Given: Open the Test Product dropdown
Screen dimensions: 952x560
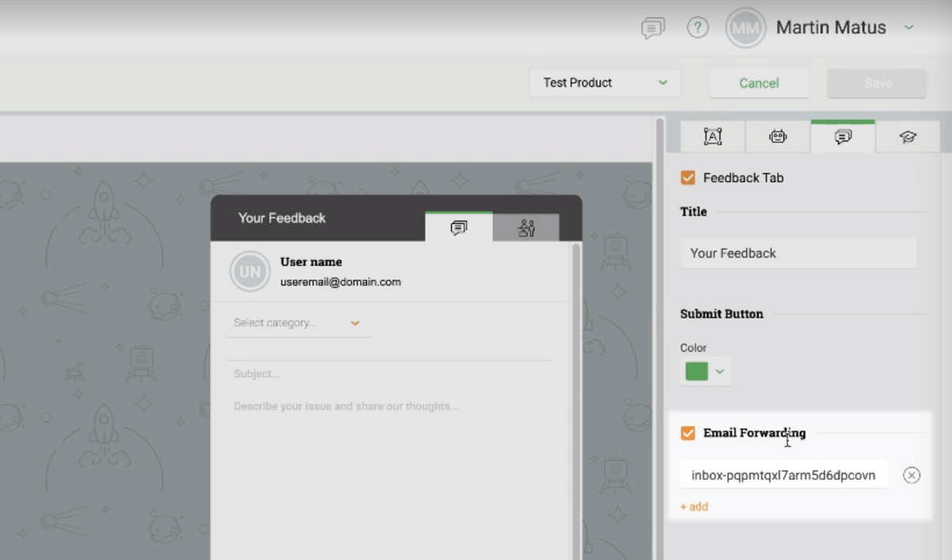Looking at the screenshot, I should (605, 82).
